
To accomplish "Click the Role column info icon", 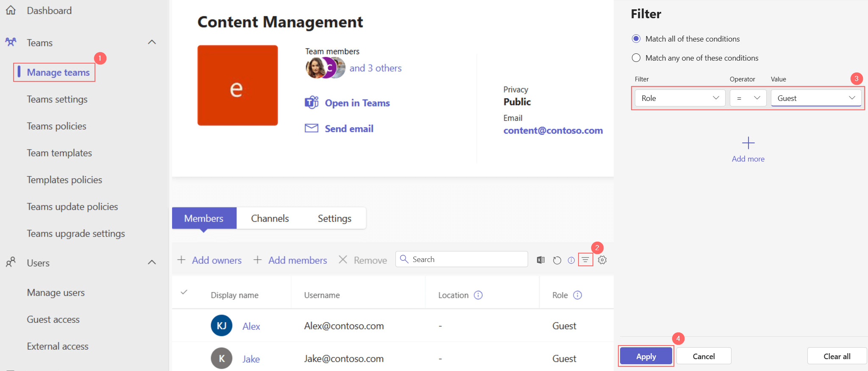I will click(x=578, y=295).
